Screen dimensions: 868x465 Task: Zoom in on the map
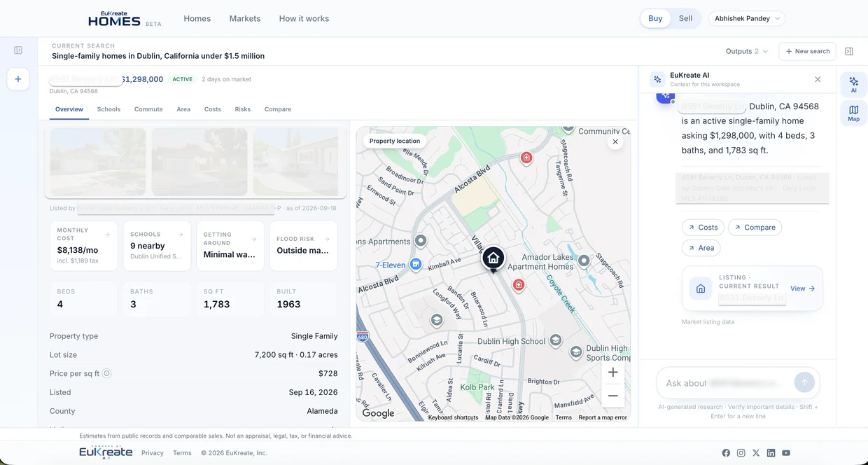tap(612, 373)
